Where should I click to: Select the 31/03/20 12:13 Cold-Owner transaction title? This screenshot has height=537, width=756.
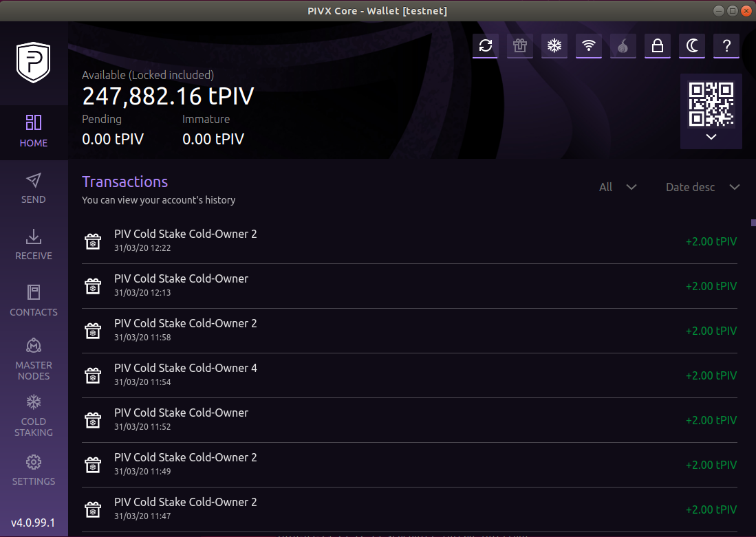click(182, 278)
